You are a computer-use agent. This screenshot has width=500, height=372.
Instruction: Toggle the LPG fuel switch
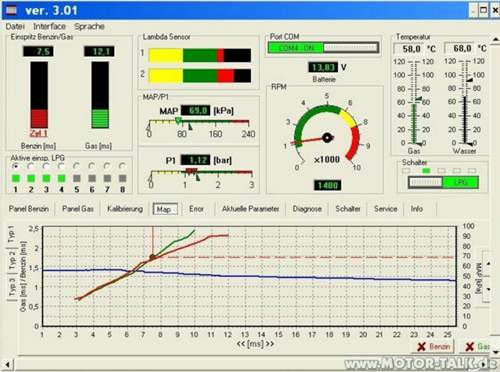(443, 183)
